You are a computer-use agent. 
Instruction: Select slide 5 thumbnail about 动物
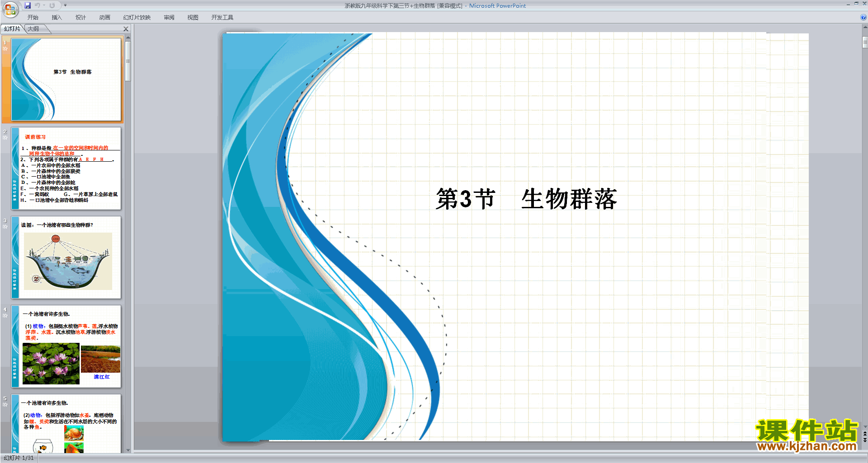pyautogui.click(x=66, y=424)
